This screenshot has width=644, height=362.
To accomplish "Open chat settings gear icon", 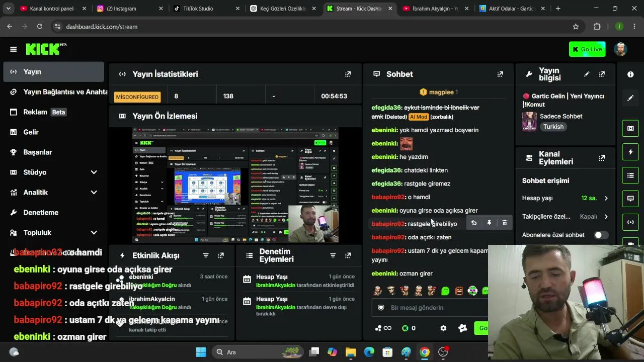I will pyautogui.click(x=443, y=328).
